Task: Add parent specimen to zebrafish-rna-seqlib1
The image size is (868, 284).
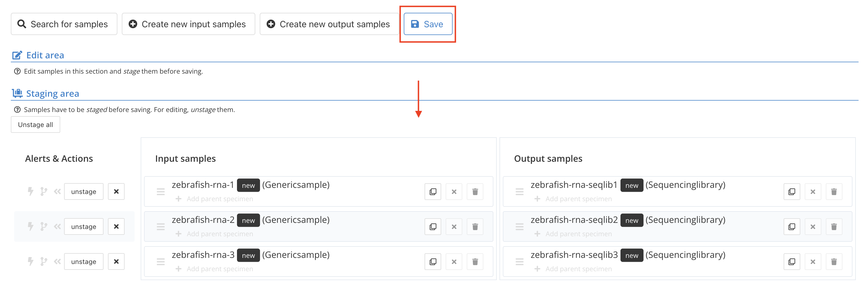Action: pos(573,199)
